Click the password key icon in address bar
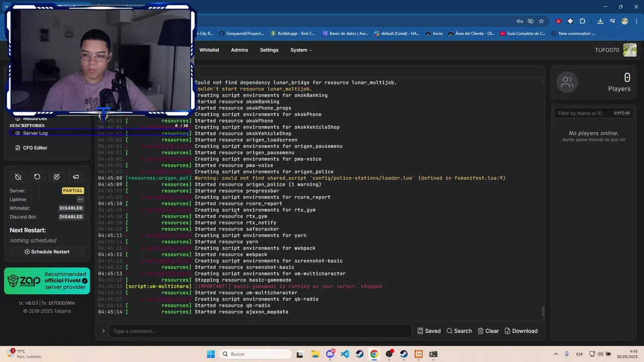The image size is (644, 362). (x=520, y=21)
